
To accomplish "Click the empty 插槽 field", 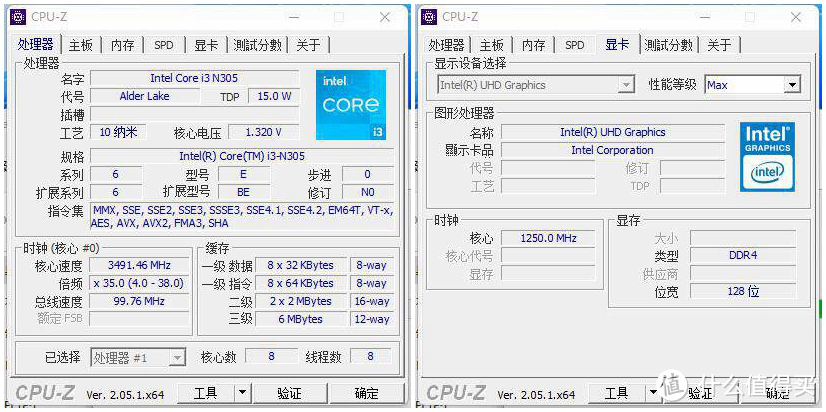I will tap(194, 114).
